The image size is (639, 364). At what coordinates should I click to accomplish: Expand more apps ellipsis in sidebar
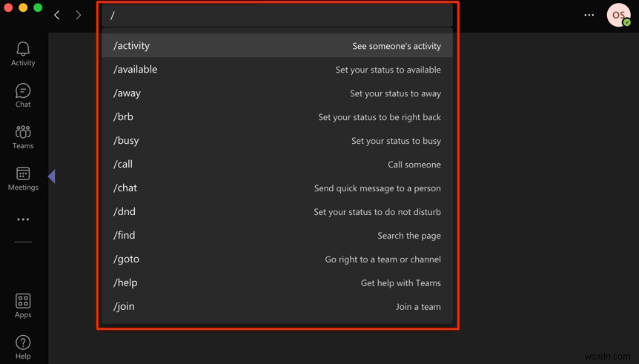tap(23, 219)
